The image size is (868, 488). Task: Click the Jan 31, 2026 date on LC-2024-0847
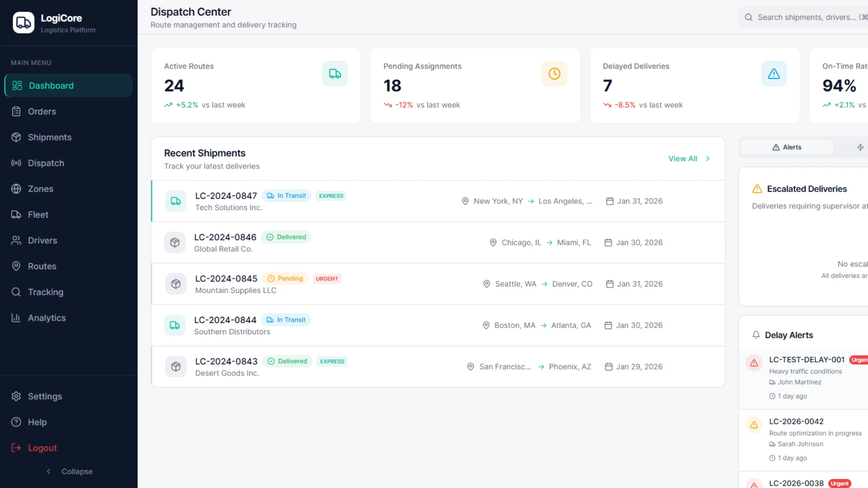pos(640,201)
